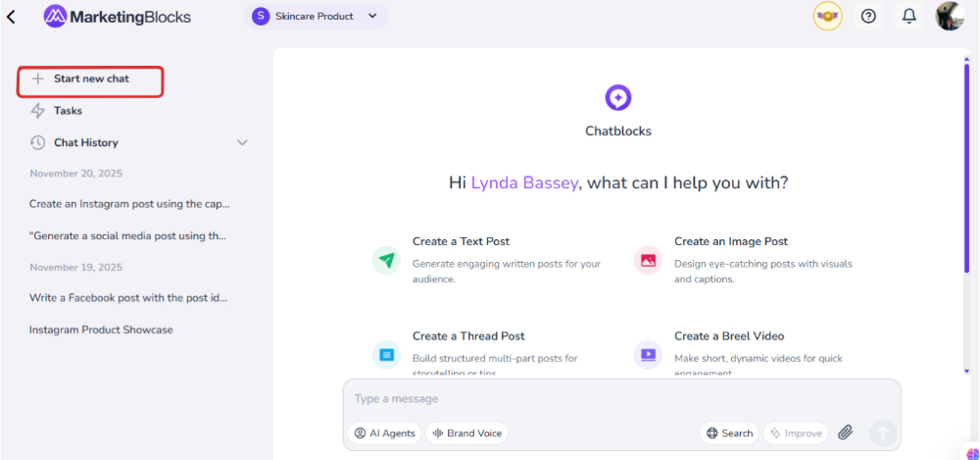The height and width of the screenshot is (460, 980).
Task: Open Instagram Product Showcase chat
Action: click(101, 330)
